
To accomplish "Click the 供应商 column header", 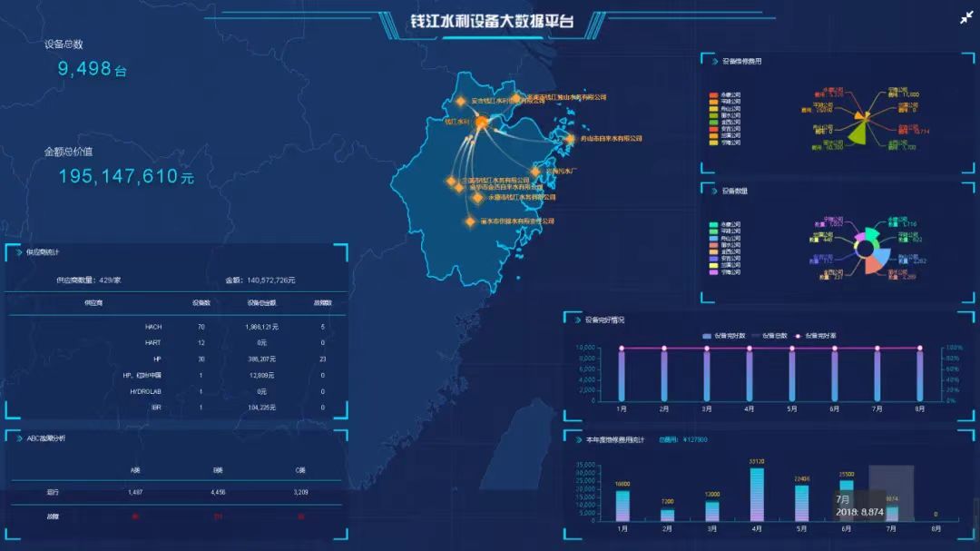I will [x=93, y=302].
